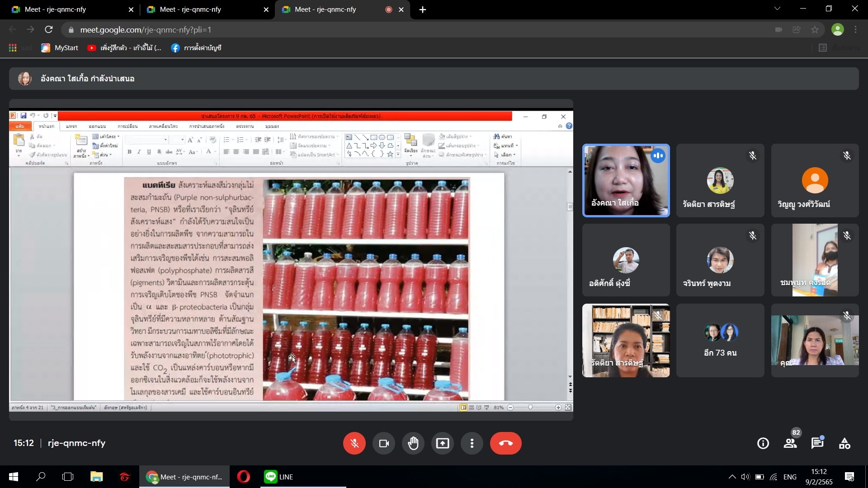Viewport: 868px width, 488px height.
Task: Select the '73 more' participants tile
Action: [720, 340]
